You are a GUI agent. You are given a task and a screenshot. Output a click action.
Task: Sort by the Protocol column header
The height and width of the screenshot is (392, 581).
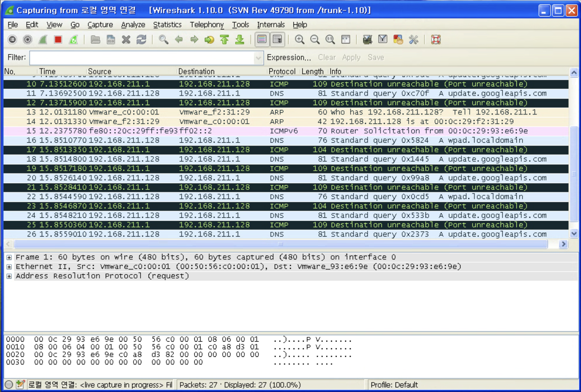click(x=282, y=71)
